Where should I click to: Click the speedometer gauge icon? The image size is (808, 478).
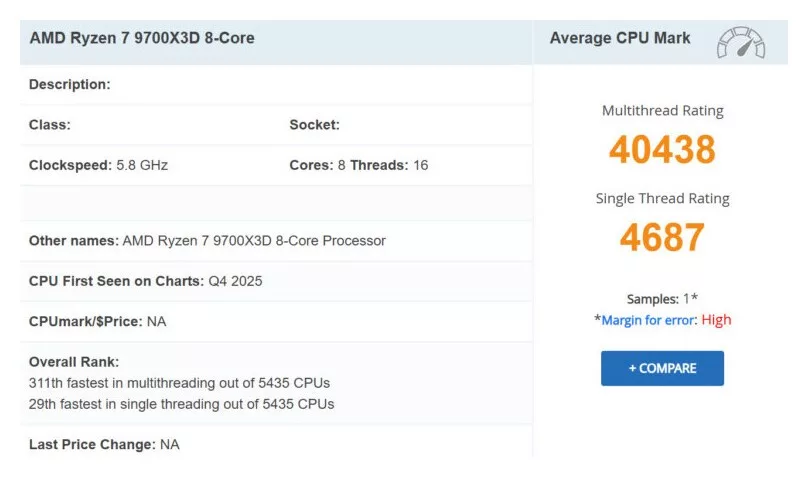pos(741,43)
